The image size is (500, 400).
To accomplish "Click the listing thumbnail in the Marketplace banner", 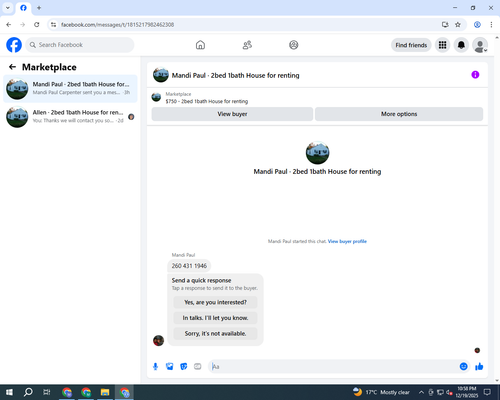I will click(156, 97).
